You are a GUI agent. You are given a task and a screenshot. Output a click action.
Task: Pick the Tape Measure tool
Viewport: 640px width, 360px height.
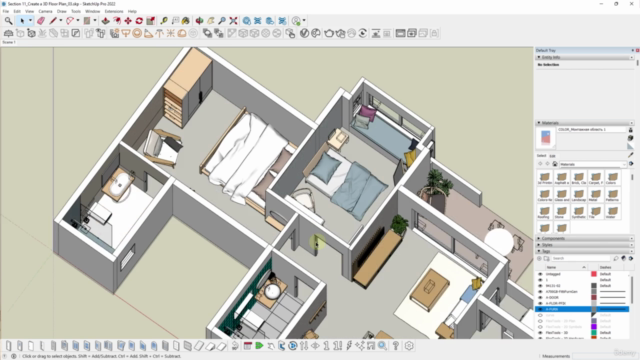coord(164,21)
